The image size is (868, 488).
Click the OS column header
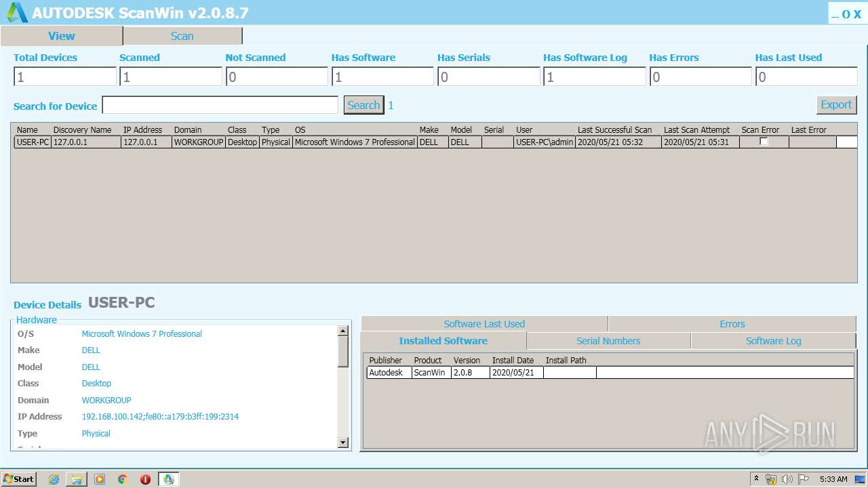pyautogui.click(x=300, y=130)
